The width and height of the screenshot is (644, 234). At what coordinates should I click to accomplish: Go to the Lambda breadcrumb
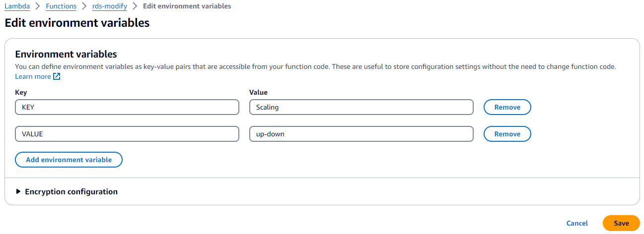point(16,6)
